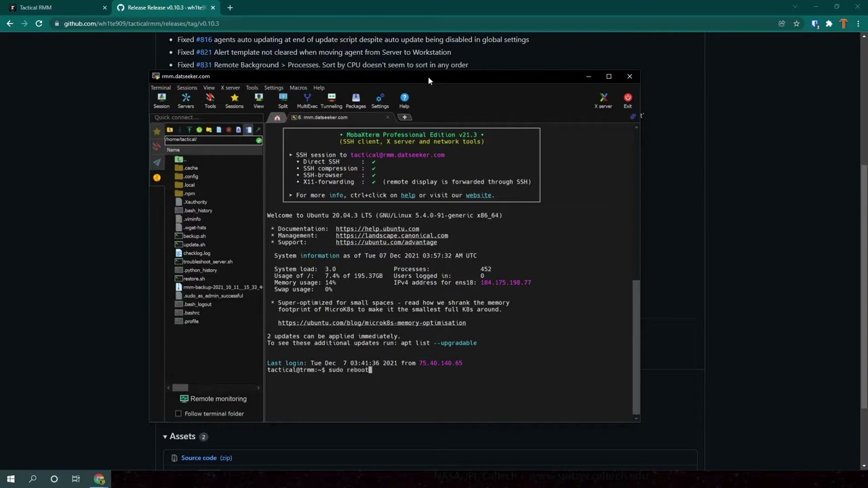
Task: Open the View menu in menu bar
Action: coord(209,87)
